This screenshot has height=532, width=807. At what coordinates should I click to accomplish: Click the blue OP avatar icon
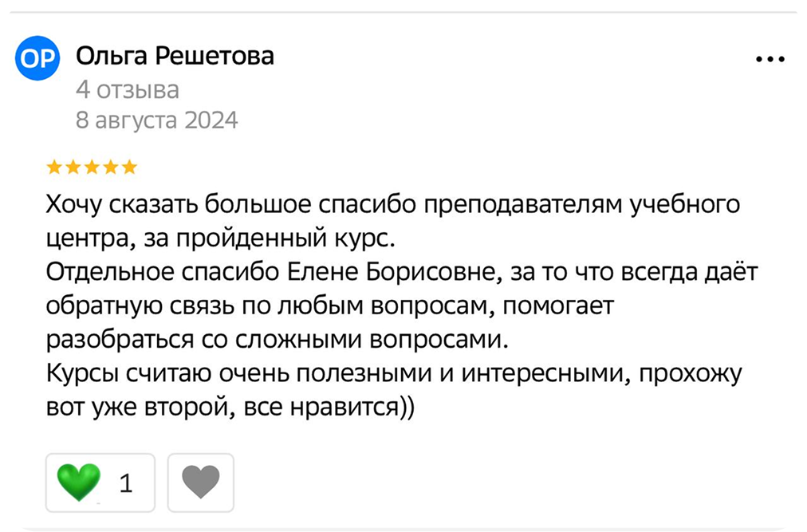[39, 58]
